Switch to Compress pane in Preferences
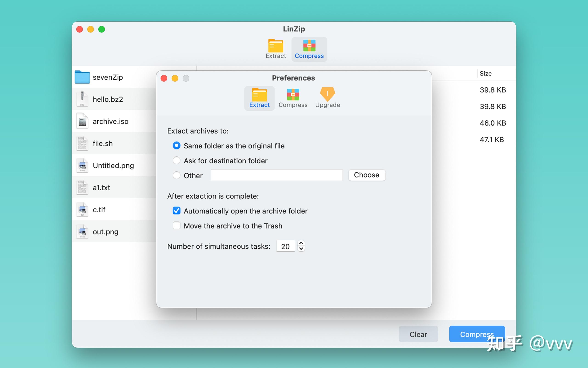The width and height of the screenshot is (588, 368). pyautogui.click(x=293, y=98)
